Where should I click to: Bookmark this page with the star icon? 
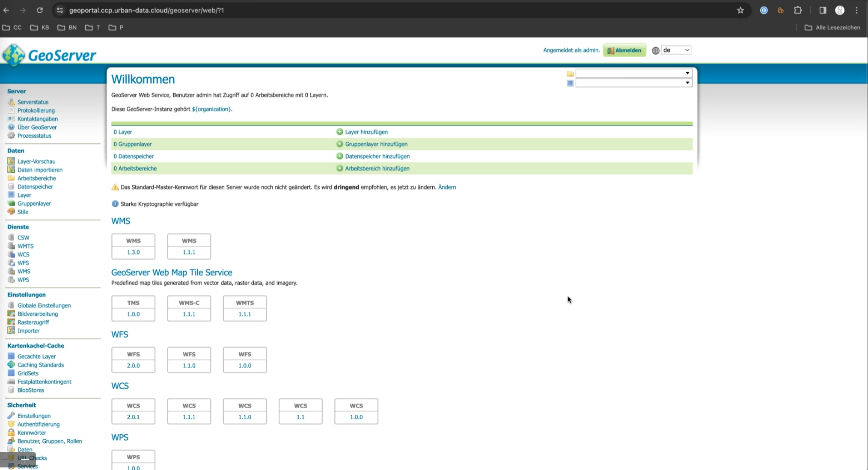click(740, 10)
